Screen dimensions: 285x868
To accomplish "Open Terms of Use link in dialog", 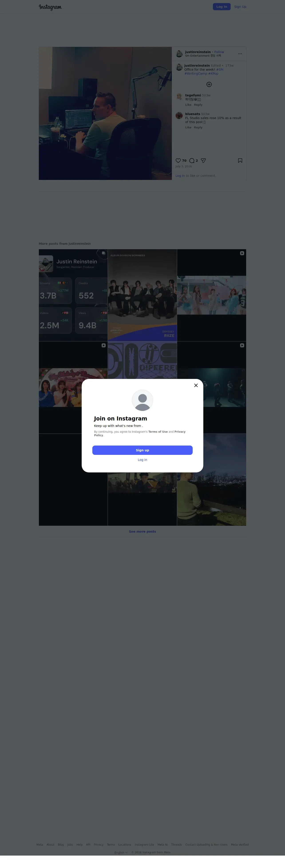I will (x=158, y=432).
